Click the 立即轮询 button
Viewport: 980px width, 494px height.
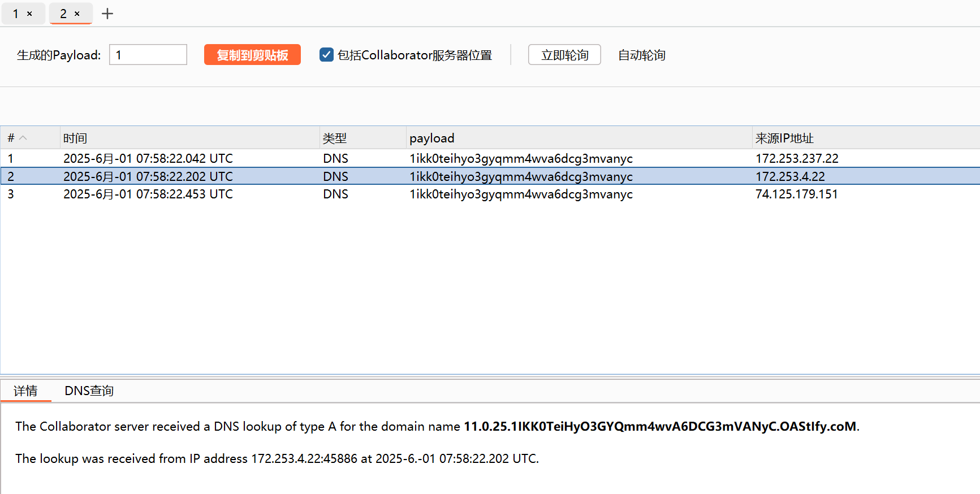click(x=564, y=55)
